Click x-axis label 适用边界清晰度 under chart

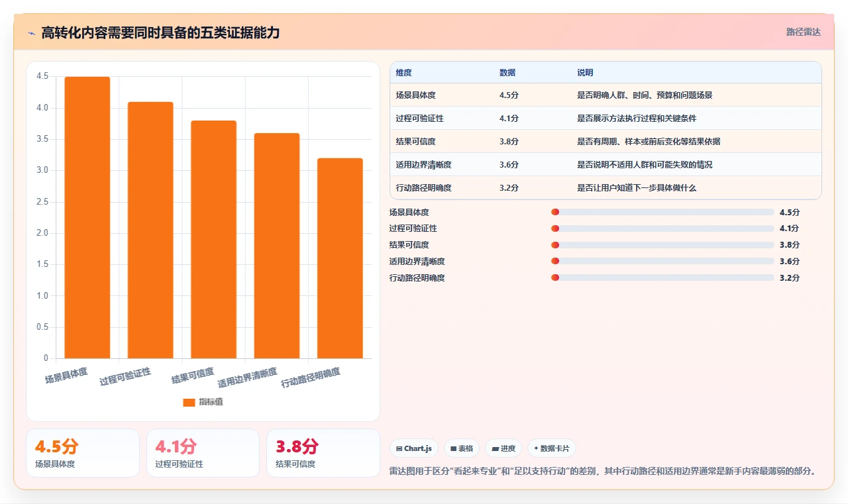[x=247, y=378]
